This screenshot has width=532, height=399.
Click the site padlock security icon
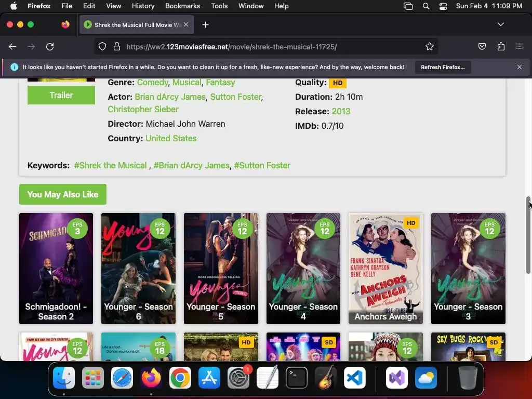point(117,46)
